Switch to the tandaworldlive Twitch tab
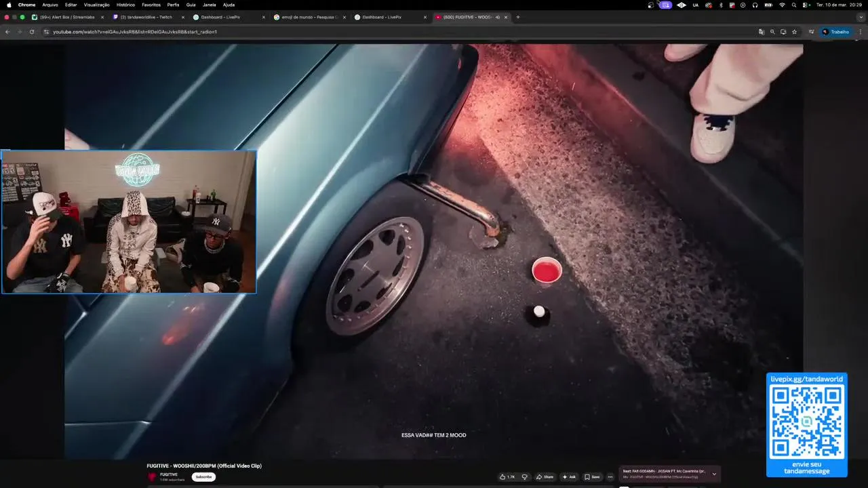Viewport: 868px width, 488px height. tap(149, 17)
